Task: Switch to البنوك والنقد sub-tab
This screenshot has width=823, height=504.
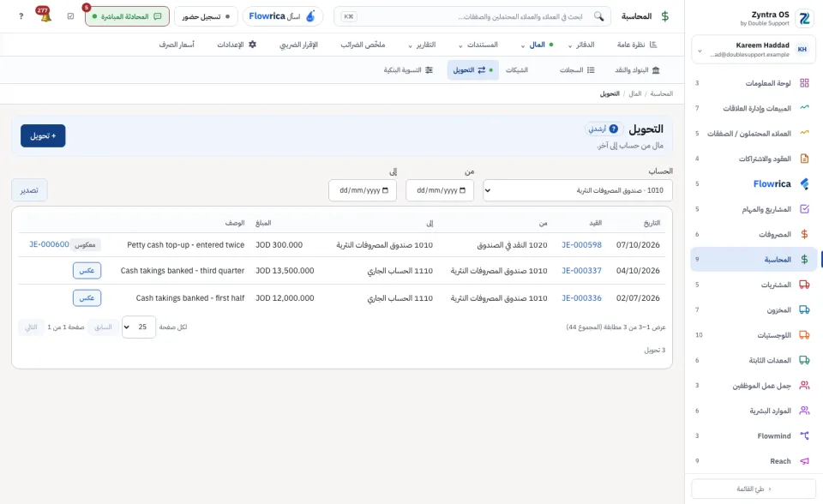Action: tap(637, 69)
